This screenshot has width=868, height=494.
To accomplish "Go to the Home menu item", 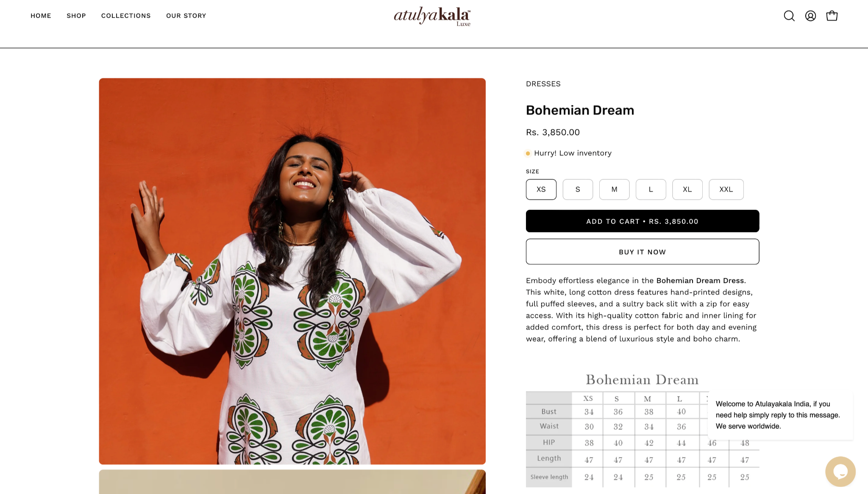I will (41, 16).
